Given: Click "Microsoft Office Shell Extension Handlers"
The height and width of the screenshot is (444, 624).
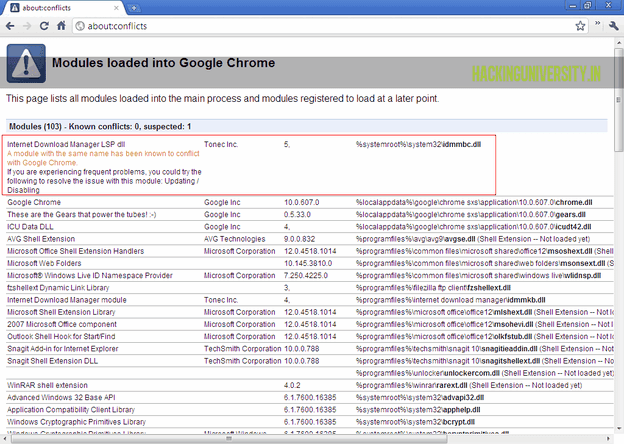Looking at the screenshot, I should pos(76,251).
